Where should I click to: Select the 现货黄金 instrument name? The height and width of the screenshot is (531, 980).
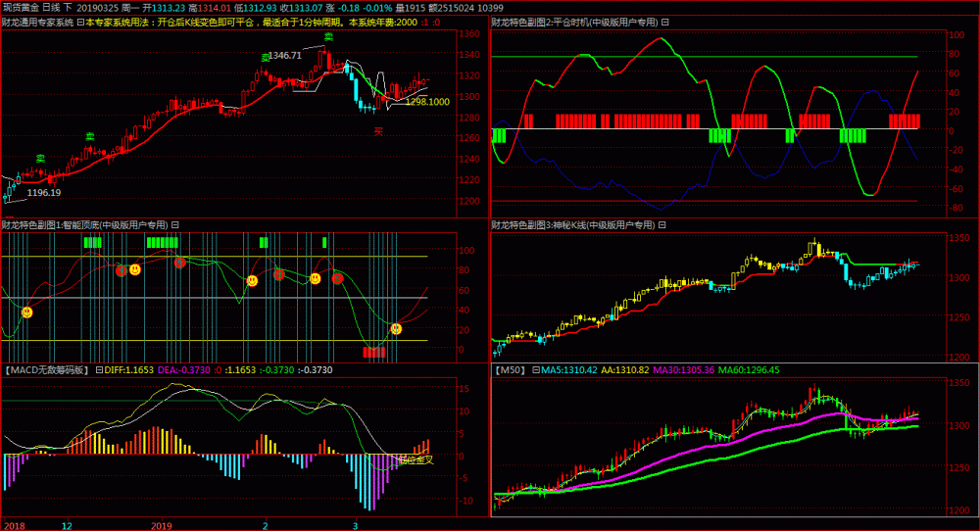coord(21,8)
